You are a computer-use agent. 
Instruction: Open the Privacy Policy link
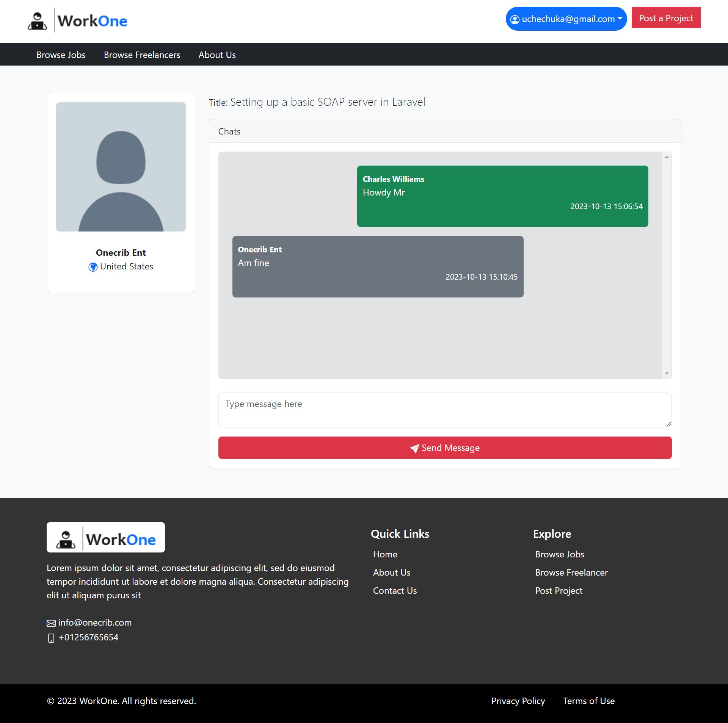(x=518, y=701)
